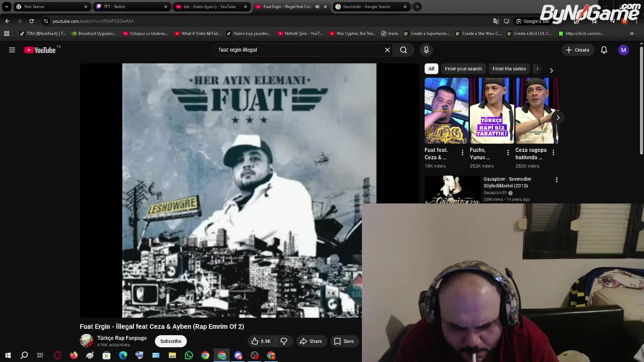
Task: Open Windows taskbar search
Action: (x=24, y=355)
